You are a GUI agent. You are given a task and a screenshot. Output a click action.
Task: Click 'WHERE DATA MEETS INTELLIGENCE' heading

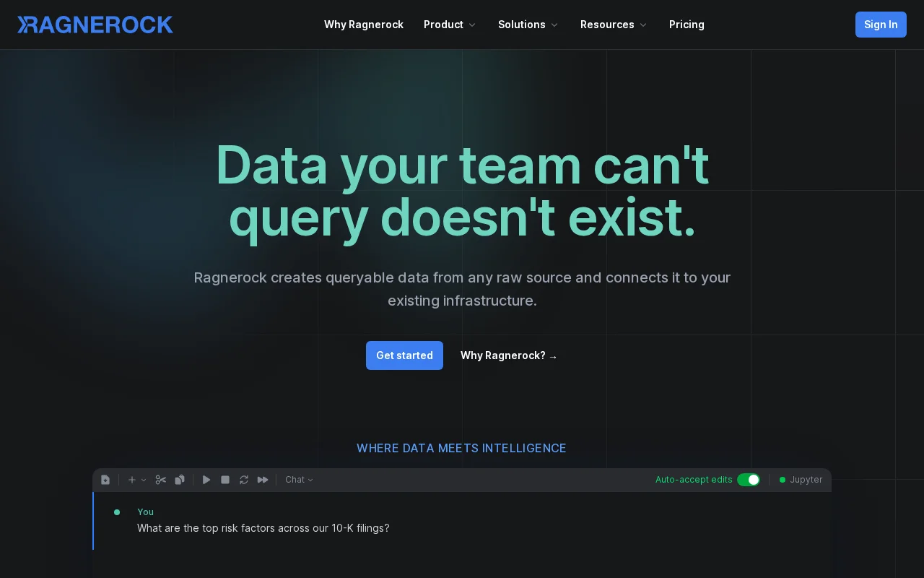click(462, 448)
